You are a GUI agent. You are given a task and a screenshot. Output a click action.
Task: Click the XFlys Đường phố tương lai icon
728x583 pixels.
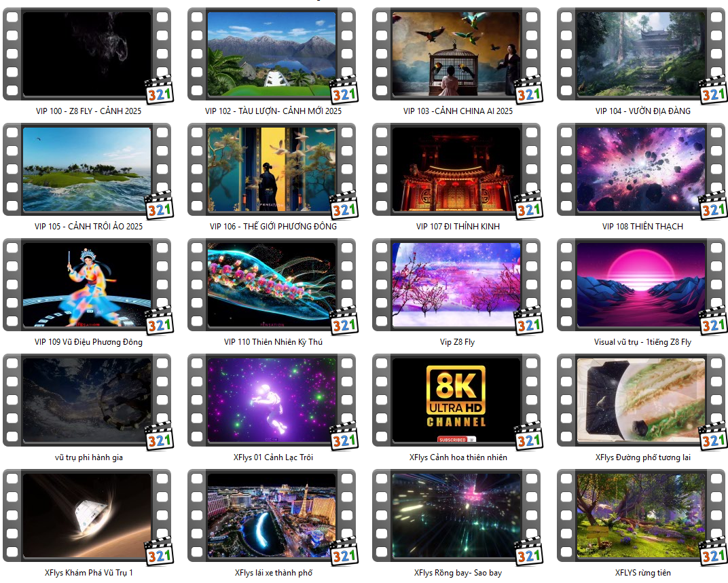(x=641, y=401)
